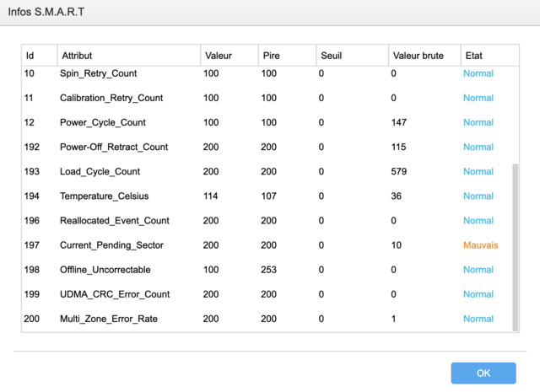Click the Attribut column header
The width and height of the screenshot is (540, 392).
click(129, 56)
